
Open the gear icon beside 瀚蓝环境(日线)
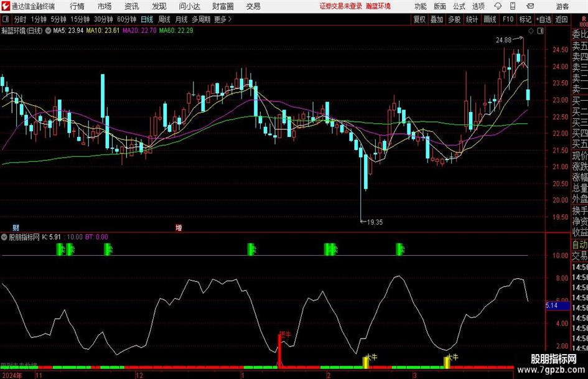click(48, 30)
